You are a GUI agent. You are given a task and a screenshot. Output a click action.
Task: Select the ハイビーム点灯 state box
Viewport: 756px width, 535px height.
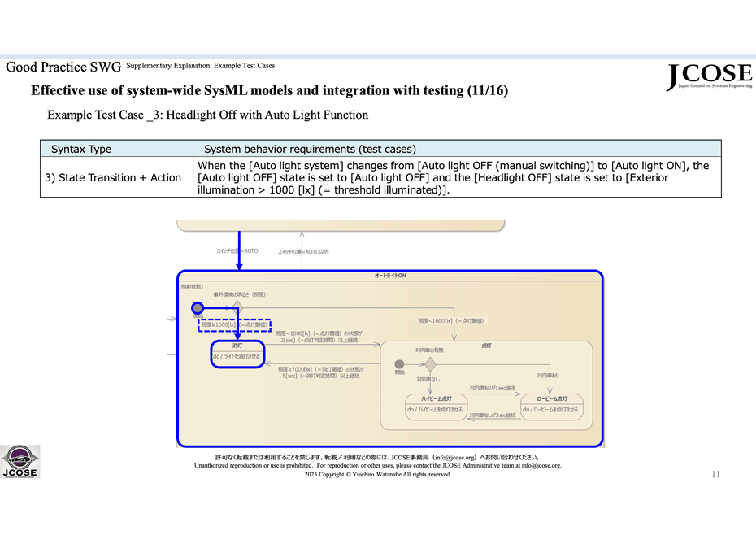(437, 407)
